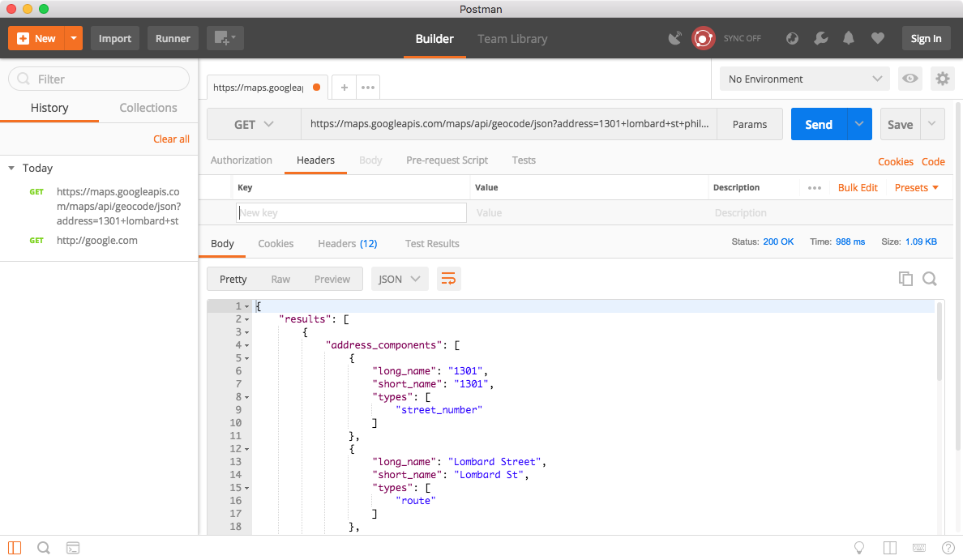The height and width of the screenshot is (560, 963).
Task: Click the wrap lines icon in response toolbar
Action: 448,279
